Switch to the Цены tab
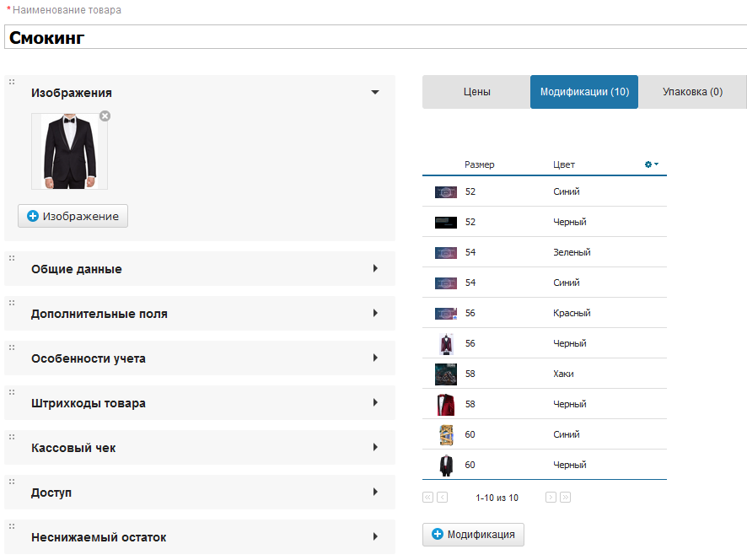 pos(476,92)
